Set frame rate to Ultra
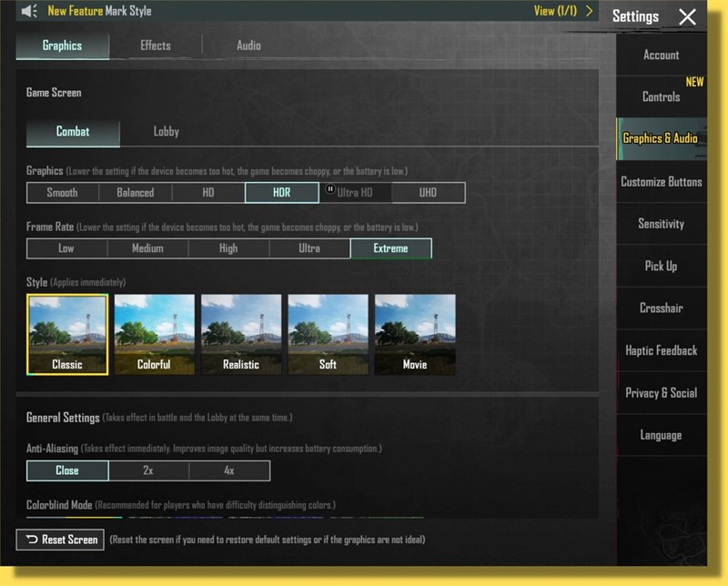Viewport: 728px width, 586px height. 309,248
